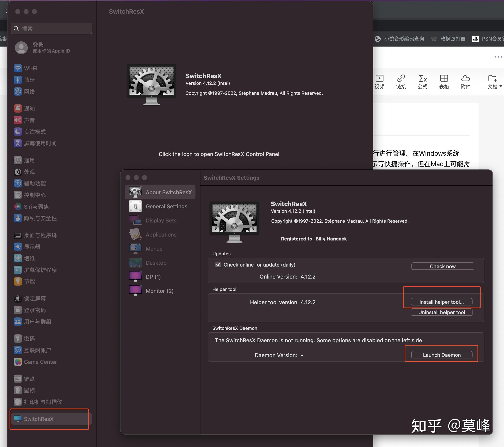Select DP (1) display in SwitchResX sidebar
The image size is (504, 447).
pos(160,276)
